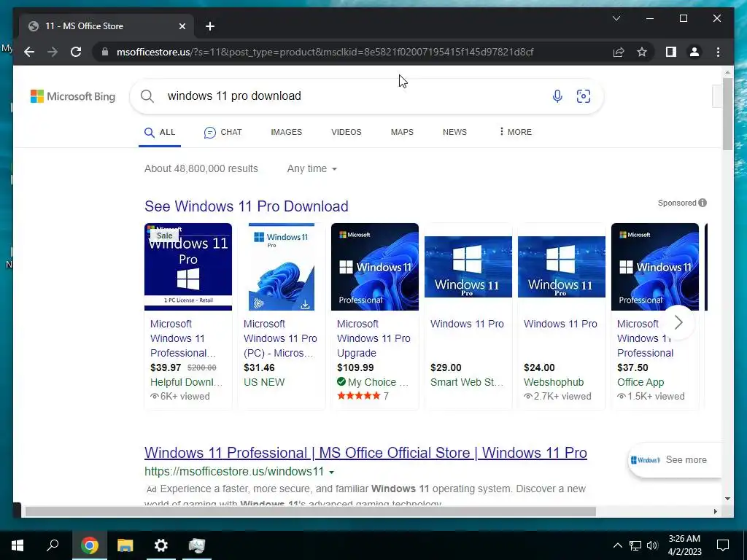Open the $24.00 Webshophub product image
This screenshot has height=560, width=747.
pos(562,267)
